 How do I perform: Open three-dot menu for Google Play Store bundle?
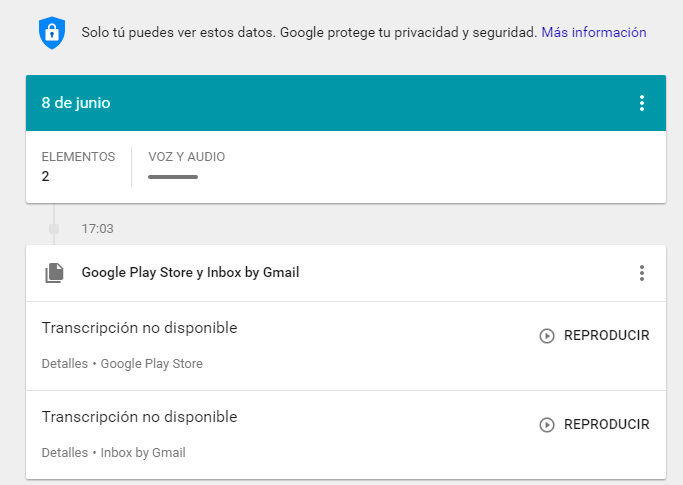(x=642, y=273)
